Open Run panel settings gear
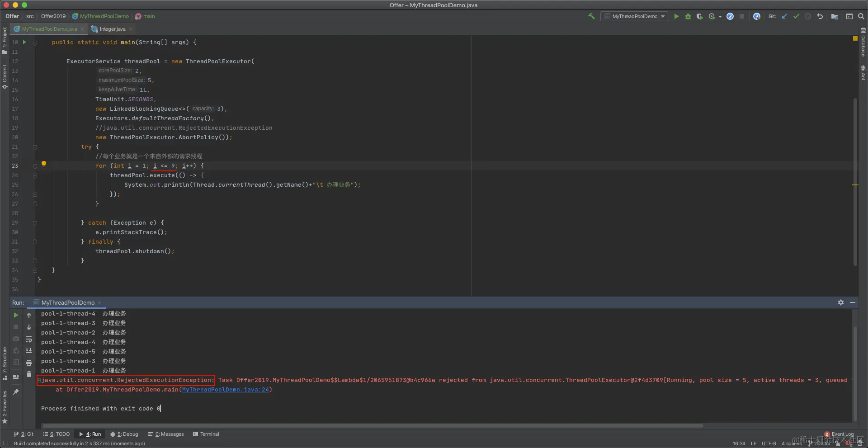 coord(841,302)
